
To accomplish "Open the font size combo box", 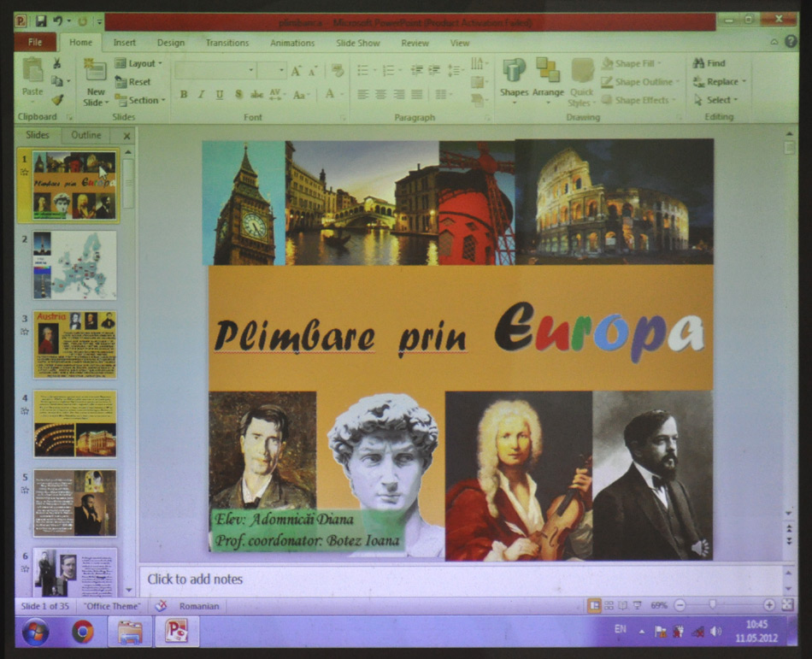I will (x=272, y=70).
